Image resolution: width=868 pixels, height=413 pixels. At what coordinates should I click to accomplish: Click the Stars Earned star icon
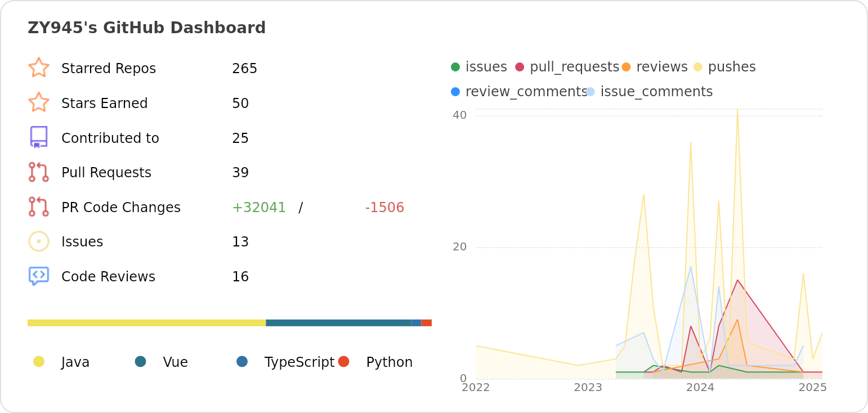pyautogui.click(x=39, y=102)
